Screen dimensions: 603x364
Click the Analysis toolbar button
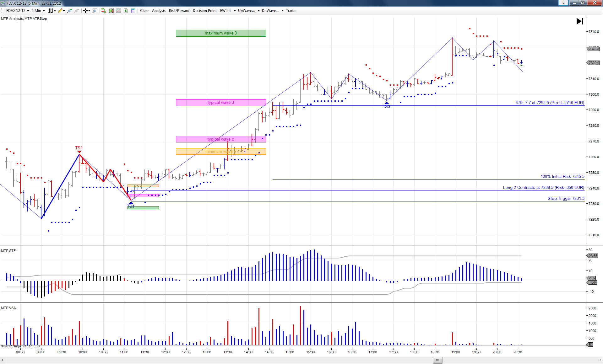(159, 11)
